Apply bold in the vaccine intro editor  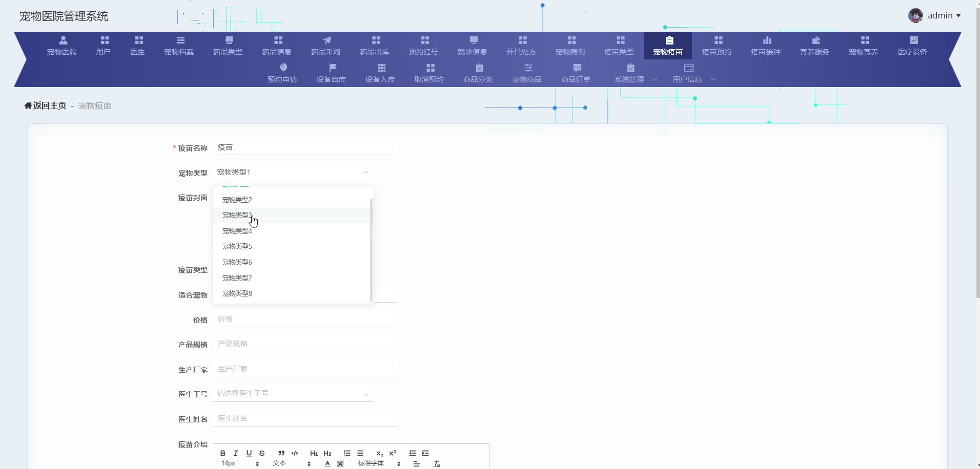pyautogui.click(x=223, y=453)
